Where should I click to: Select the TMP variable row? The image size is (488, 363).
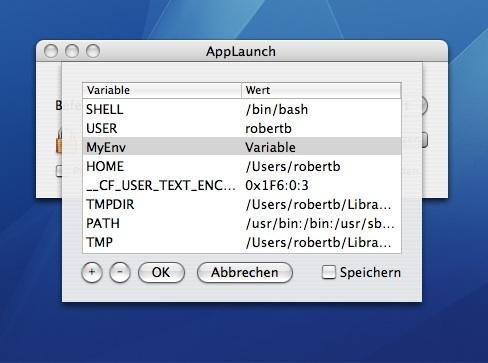coord(242,242)
